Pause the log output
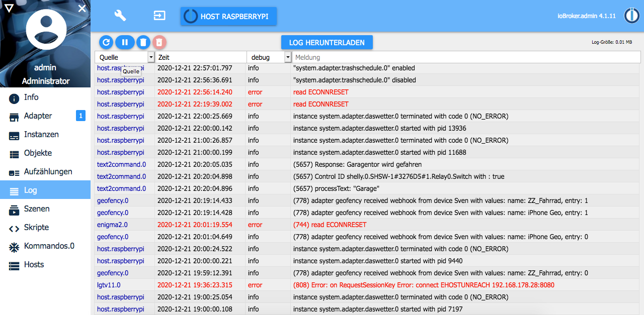644x315 pixels. [x=125, y=42]
